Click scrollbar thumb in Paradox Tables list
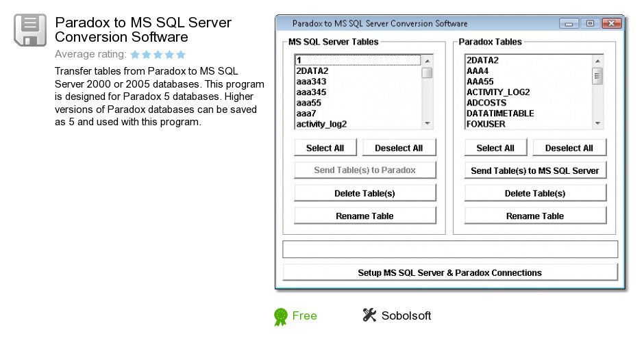Image resolution: width=644 pixels, height=347 pixels. 597,76
